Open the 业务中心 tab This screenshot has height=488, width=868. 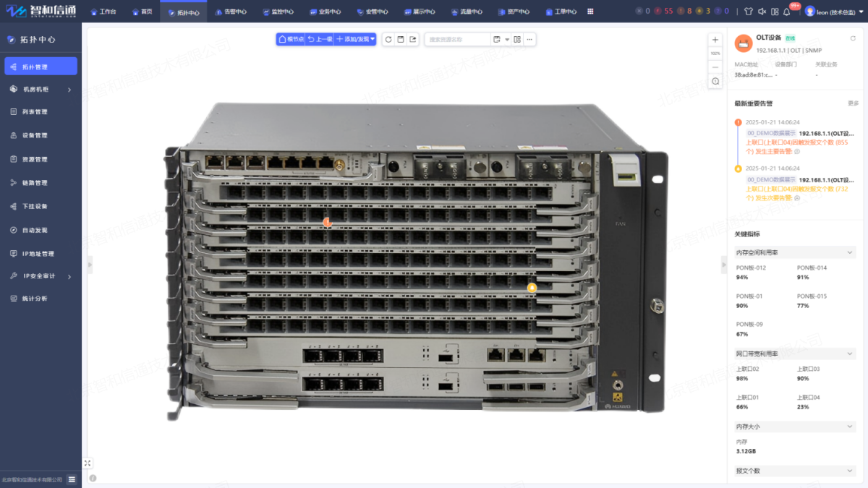point(325,12)
